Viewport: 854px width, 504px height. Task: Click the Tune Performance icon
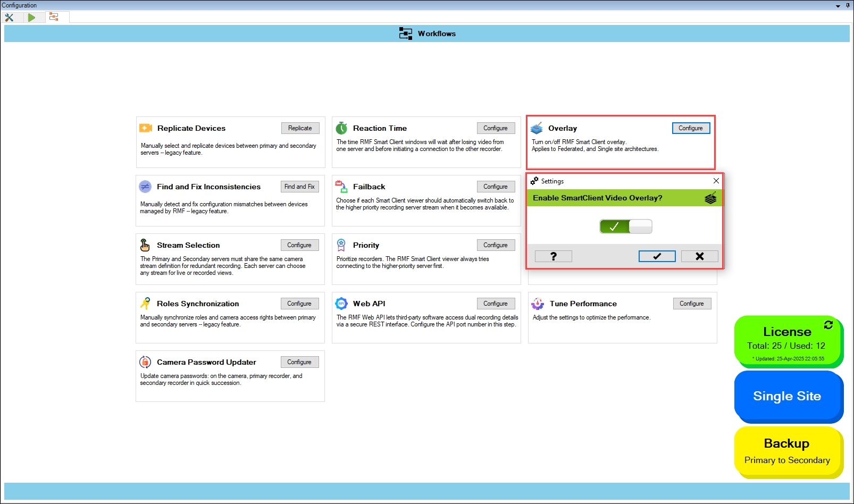538,304
